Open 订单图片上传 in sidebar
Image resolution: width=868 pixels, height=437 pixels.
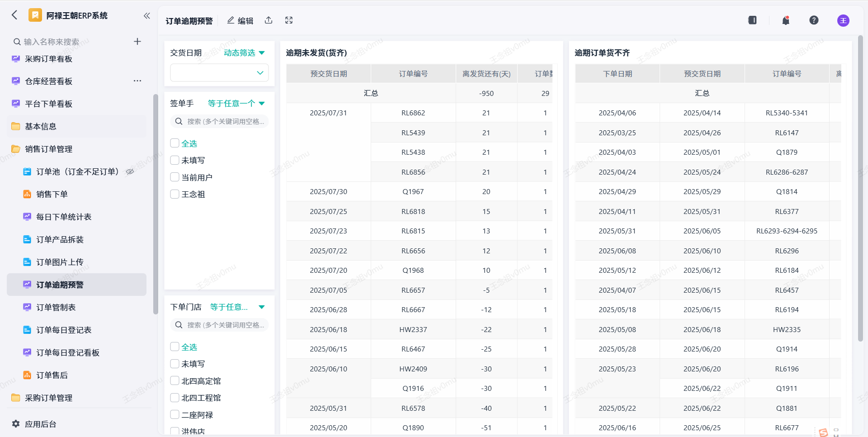[77, 262]
